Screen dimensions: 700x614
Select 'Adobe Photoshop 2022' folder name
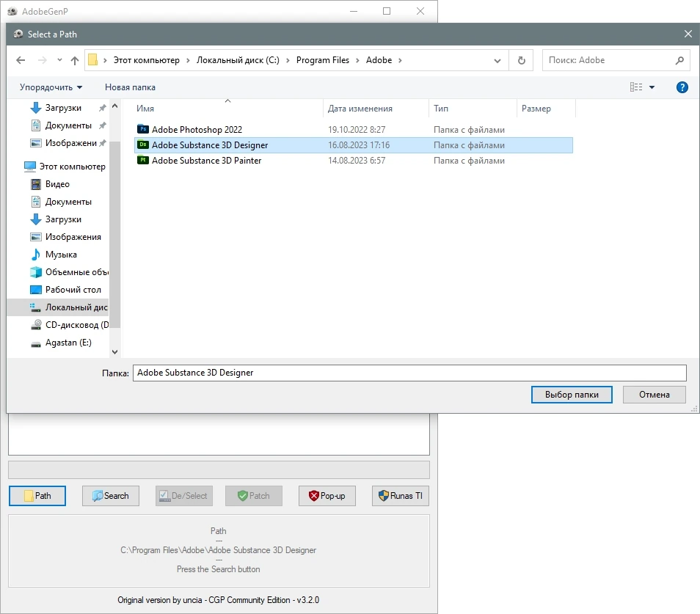point(197,130)
